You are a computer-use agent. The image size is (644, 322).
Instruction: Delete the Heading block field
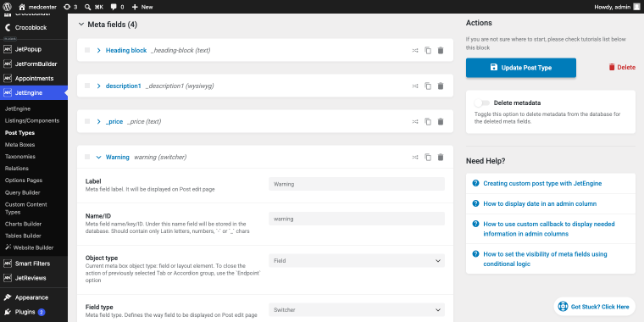click(441, 51)
